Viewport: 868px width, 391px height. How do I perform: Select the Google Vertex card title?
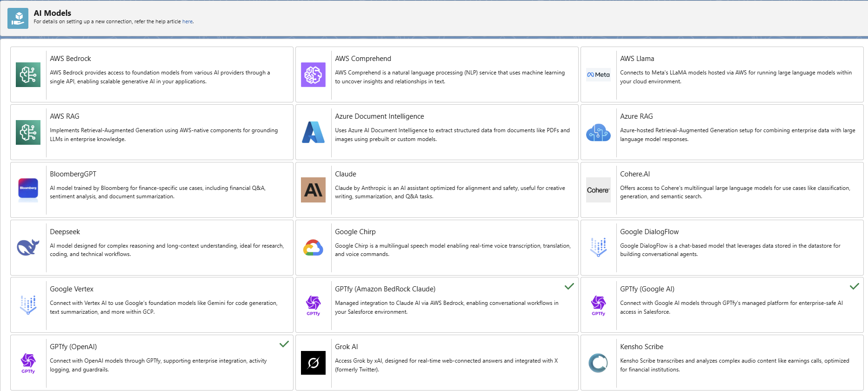click(x=72, y=289)
